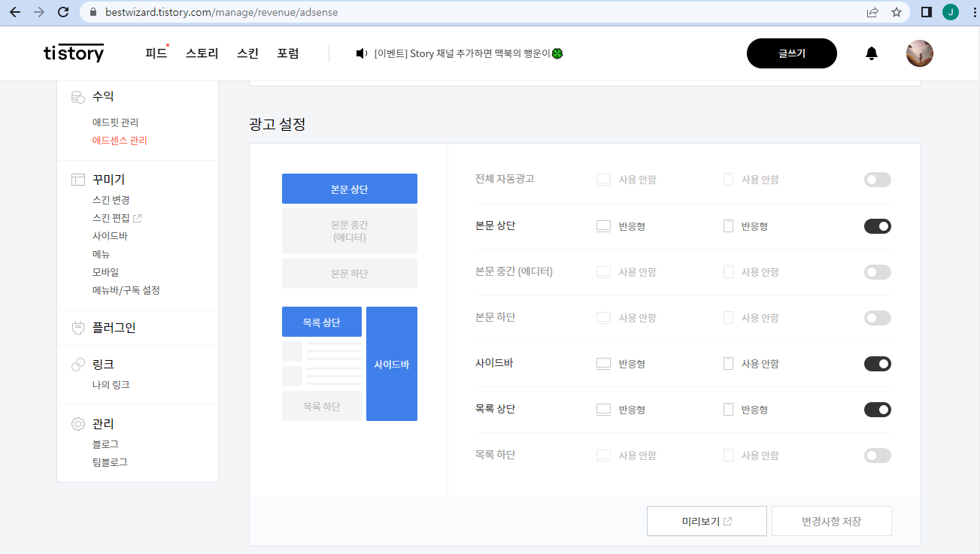Image resolution: width=980 pixels, height=554 pixels.
Task: Click the 관리 gear icon
Action: 77,423
